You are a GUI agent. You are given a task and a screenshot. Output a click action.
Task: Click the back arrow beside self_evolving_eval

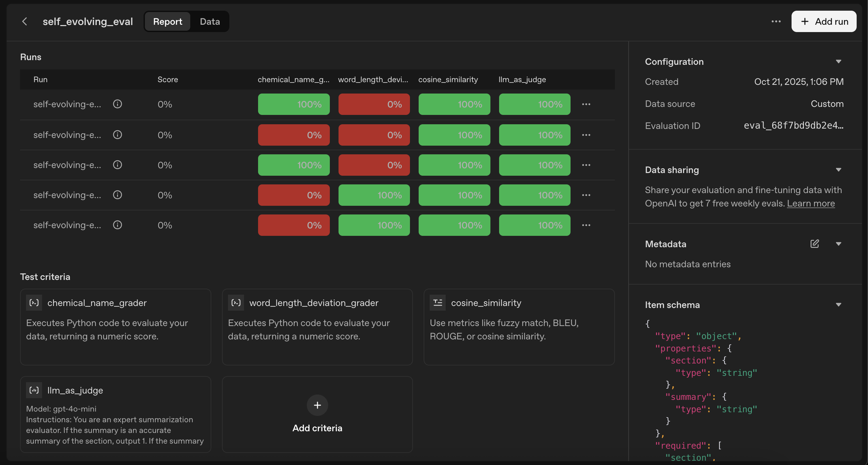tap(25, 21)
